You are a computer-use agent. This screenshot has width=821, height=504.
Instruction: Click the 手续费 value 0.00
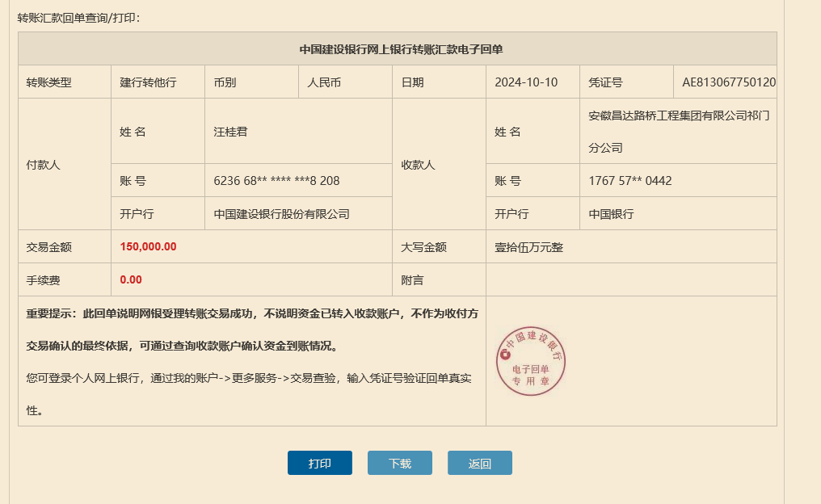coord(131,280)
